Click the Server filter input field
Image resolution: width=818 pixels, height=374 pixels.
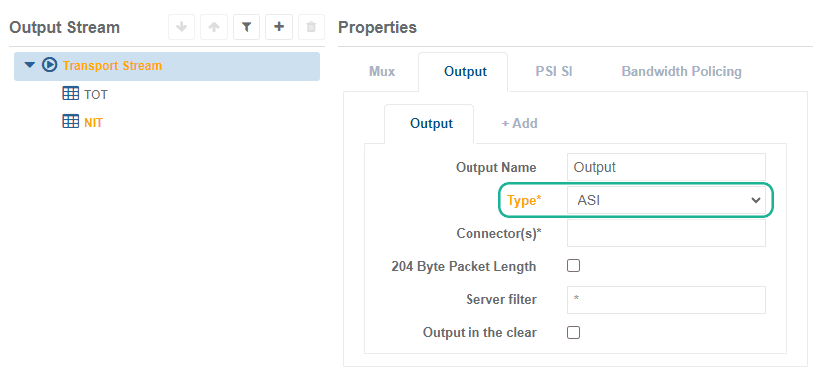click(x=666, y=299)
